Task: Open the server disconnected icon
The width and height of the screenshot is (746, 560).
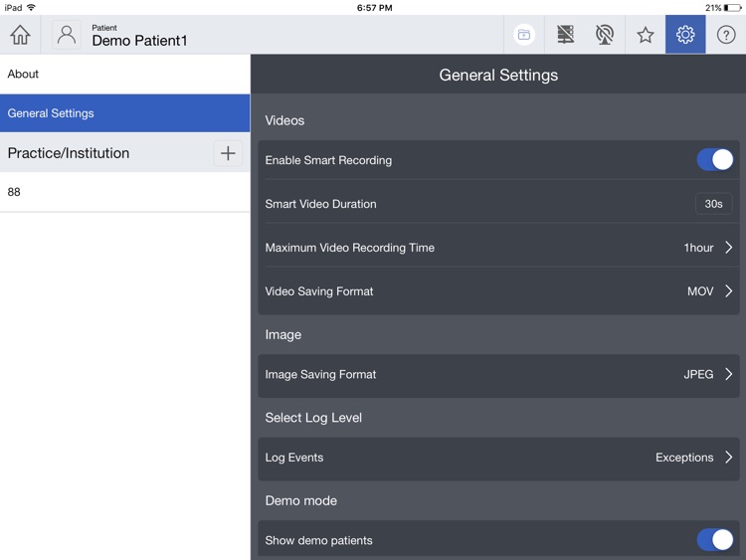Action: coord(565,35)
